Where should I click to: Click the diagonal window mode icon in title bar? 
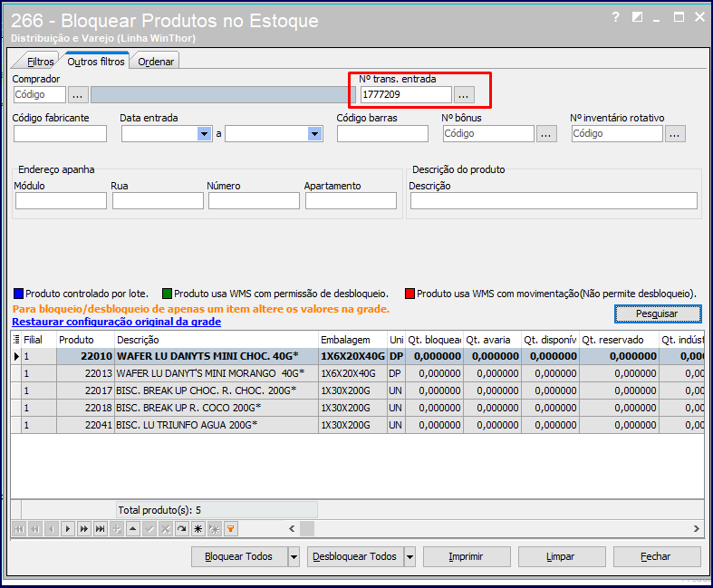coord(638,17)
